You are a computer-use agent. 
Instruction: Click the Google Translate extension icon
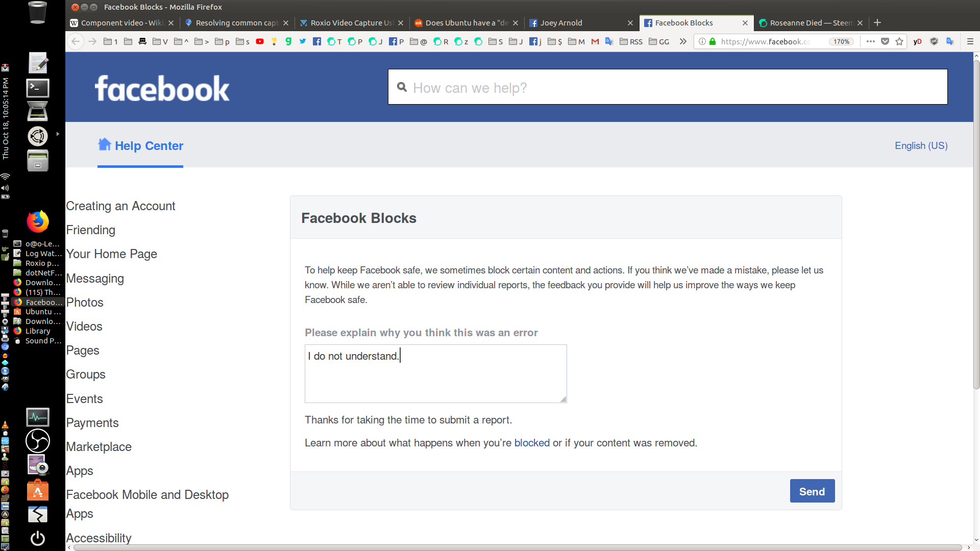tap(950, 41)
